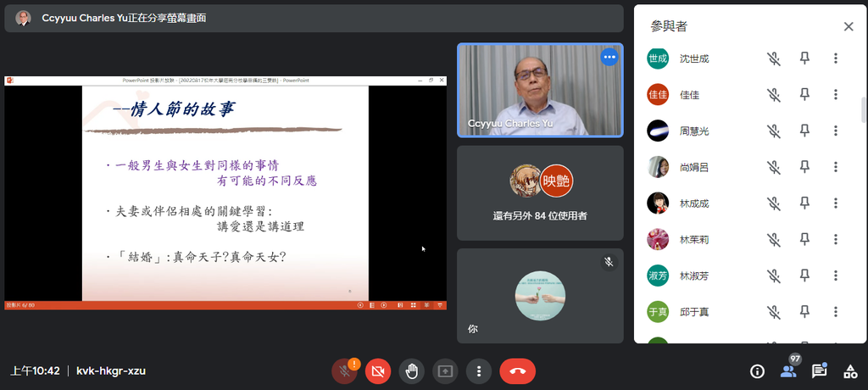Mute participant 周慧光 microphone icon
868x390 pixels.
[x=774, y=131]
